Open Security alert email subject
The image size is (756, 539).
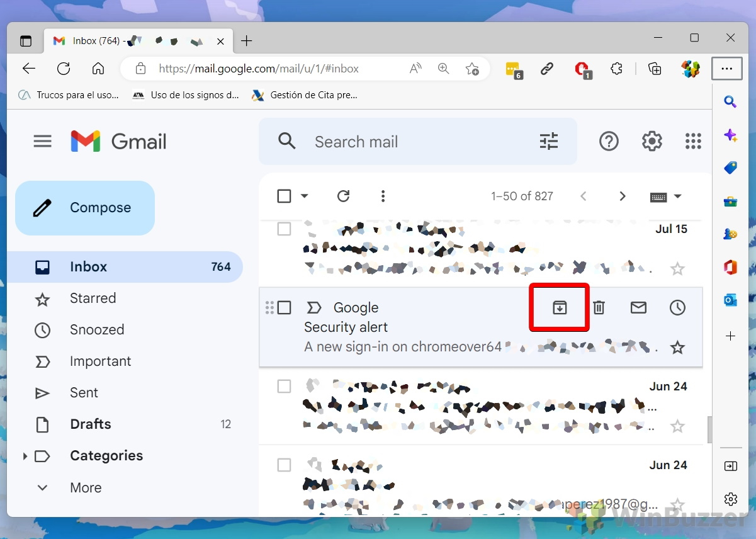tap(346, 327)
